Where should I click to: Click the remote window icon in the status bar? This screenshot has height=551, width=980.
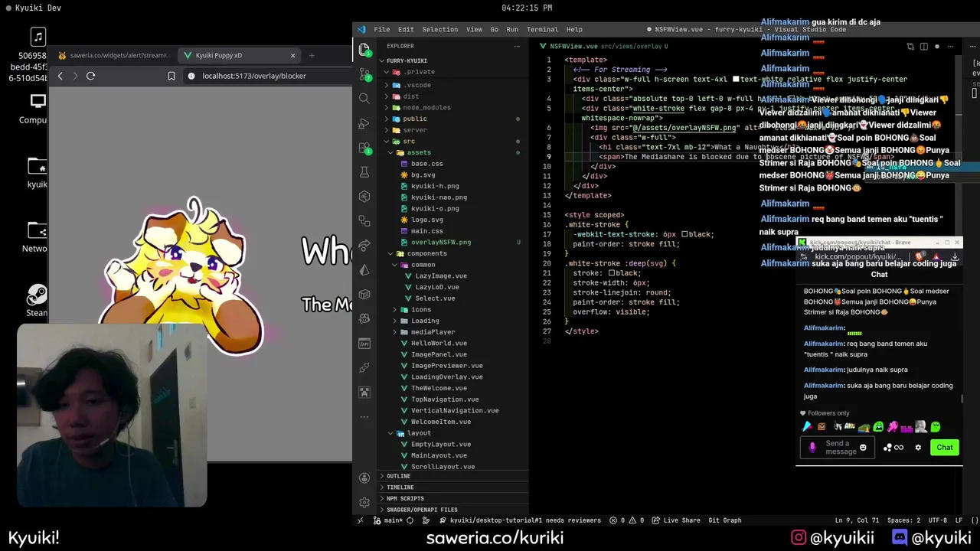(360, 520)
